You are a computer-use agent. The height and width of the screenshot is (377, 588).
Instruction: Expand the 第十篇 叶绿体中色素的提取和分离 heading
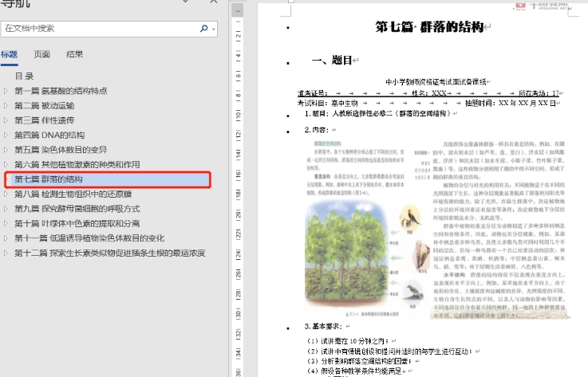point(7,224)
